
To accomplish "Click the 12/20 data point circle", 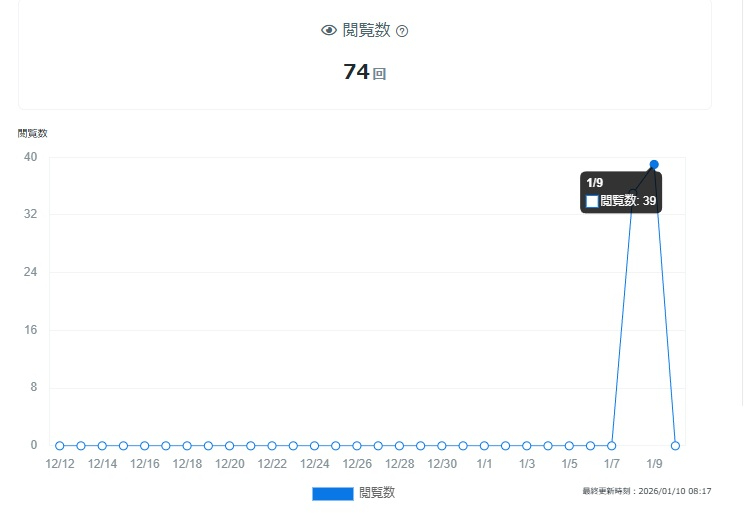I will [230, 446].
